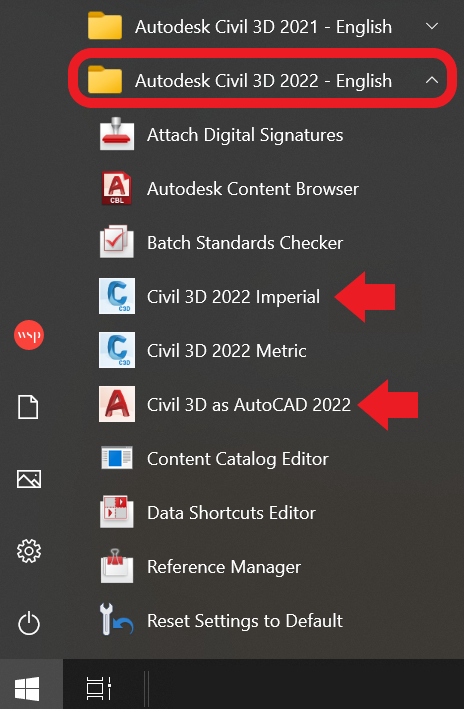Select "Reset Settings to Default" label

(x=245, y=620)
